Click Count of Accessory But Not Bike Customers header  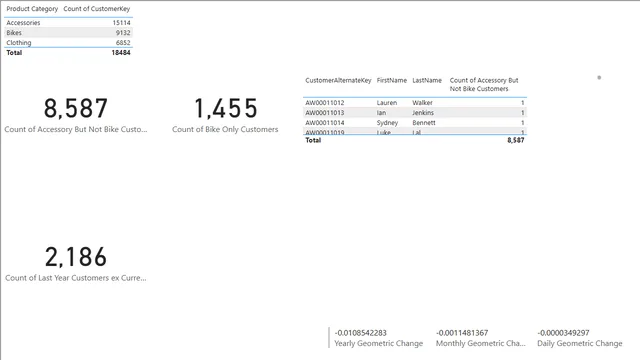tap(484, 84)
